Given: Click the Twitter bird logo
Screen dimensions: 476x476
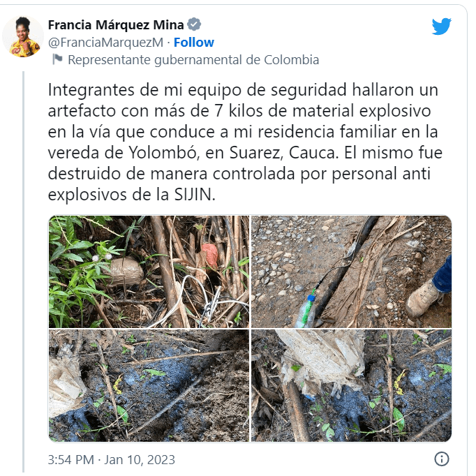Looking at the screenshot, I should click(x=441, y=27).
